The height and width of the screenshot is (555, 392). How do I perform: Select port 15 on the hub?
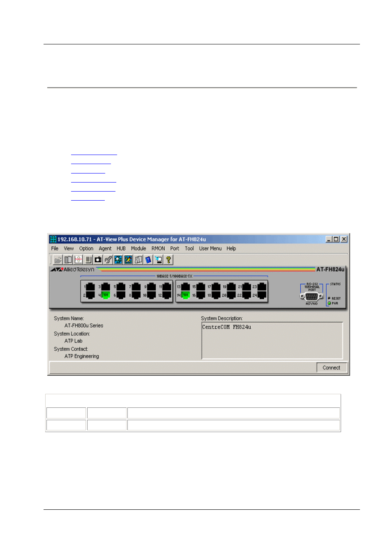click(201, 287)
